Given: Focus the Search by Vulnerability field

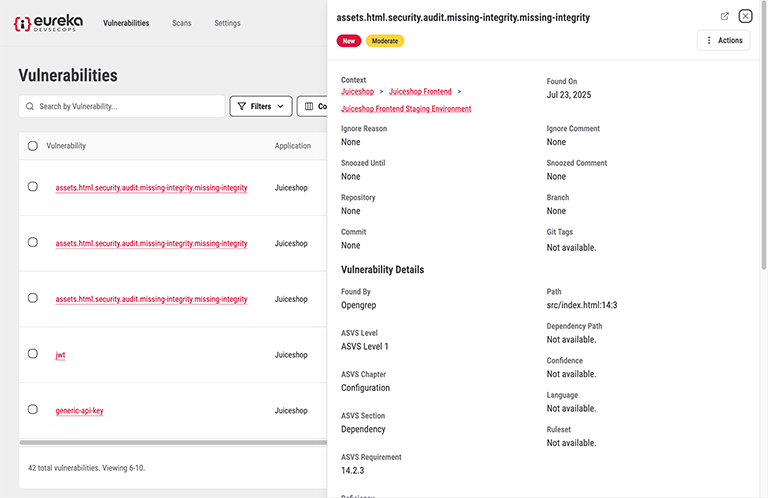Looking at the screenshot, I should pyautogui.click(x=128, y=106).
